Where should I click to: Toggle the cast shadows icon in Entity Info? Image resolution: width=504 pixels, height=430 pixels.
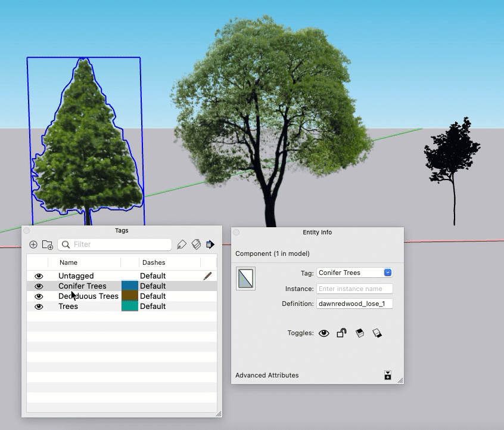click(x=360, y=333)
